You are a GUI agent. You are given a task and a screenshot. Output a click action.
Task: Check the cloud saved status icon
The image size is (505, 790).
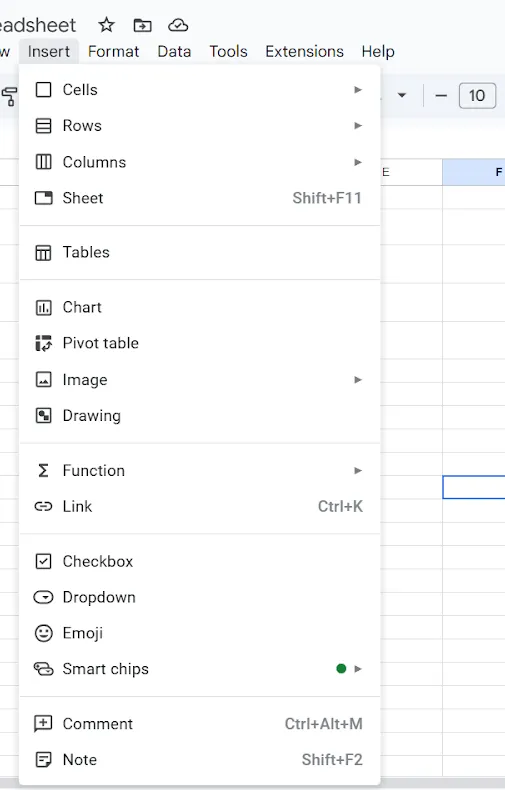(x=178, y=25)
